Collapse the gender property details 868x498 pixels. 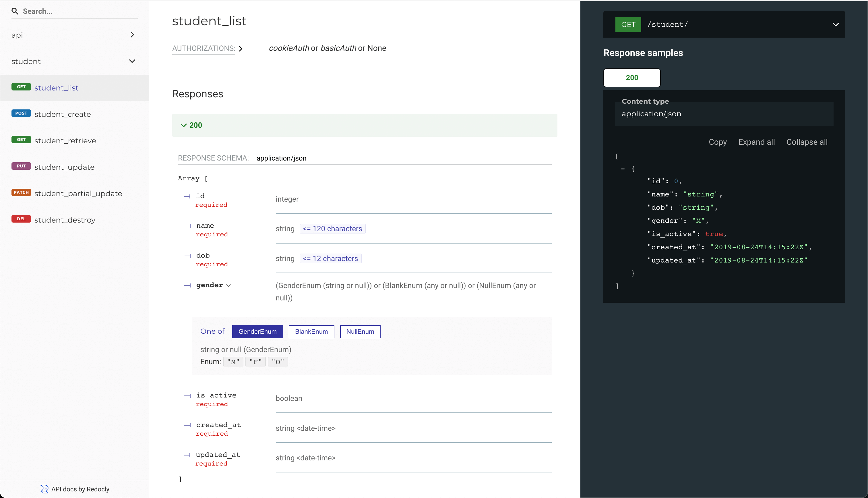[x=214, y=285]
